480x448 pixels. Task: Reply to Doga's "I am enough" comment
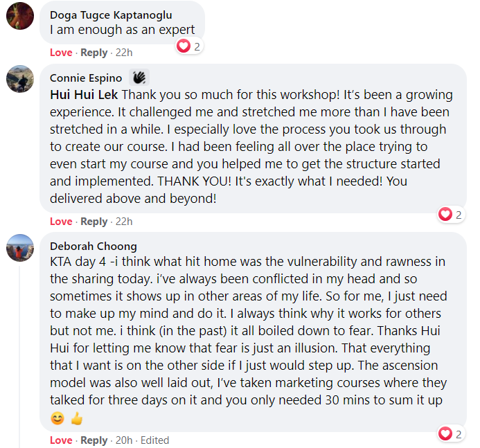94,53
